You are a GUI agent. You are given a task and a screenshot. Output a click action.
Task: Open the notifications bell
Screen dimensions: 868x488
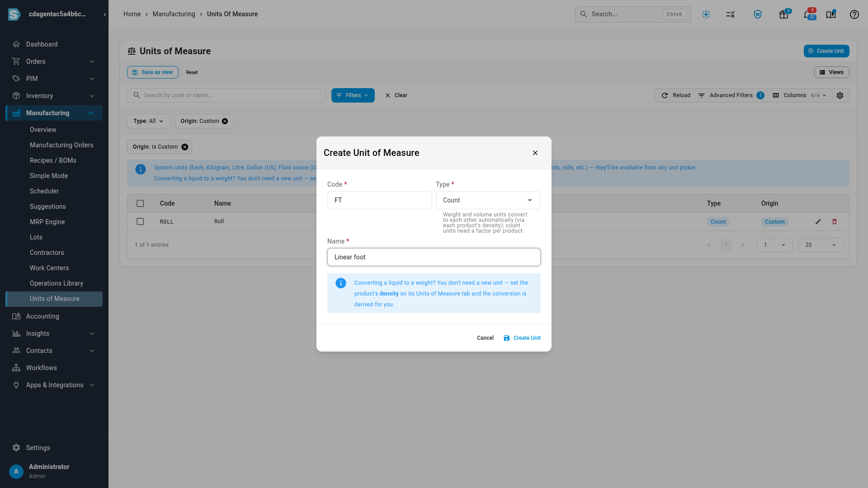(808, 14)
